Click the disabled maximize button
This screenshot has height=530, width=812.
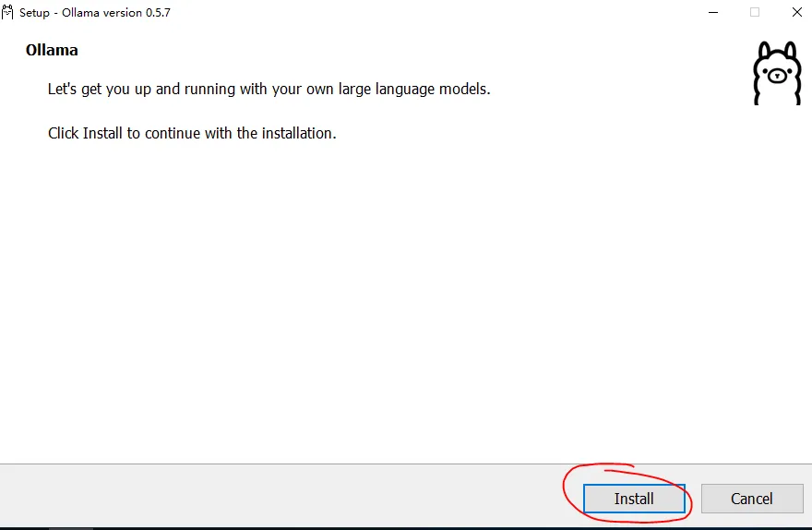755,12
